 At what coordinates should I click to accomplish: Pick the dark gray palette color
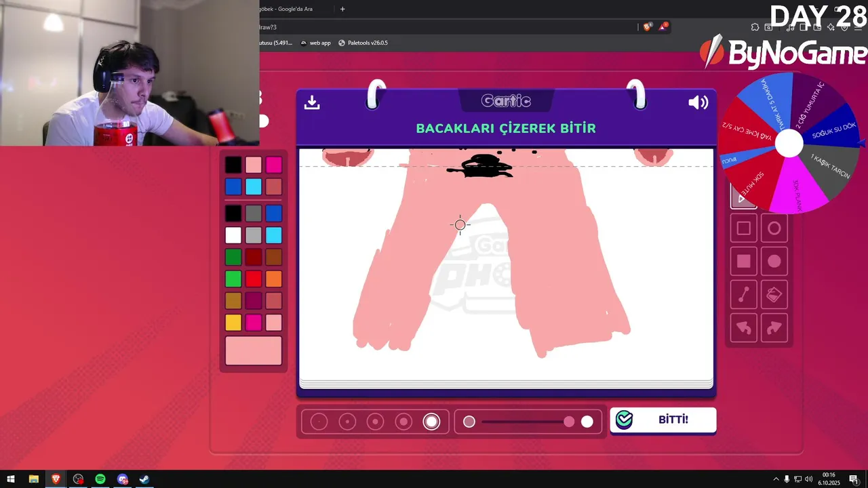point(253,213)
